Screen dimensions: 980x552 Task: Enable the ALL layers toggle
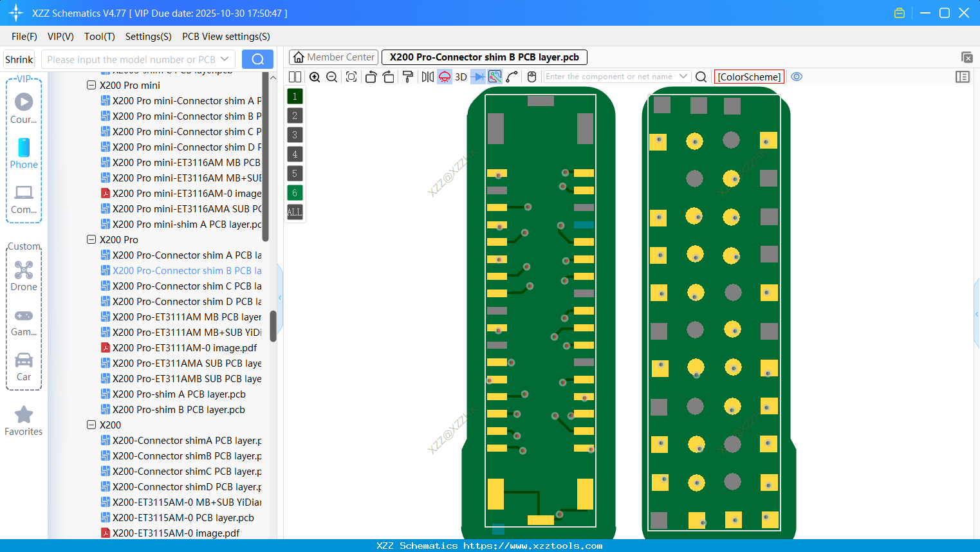tap(294, 212)
